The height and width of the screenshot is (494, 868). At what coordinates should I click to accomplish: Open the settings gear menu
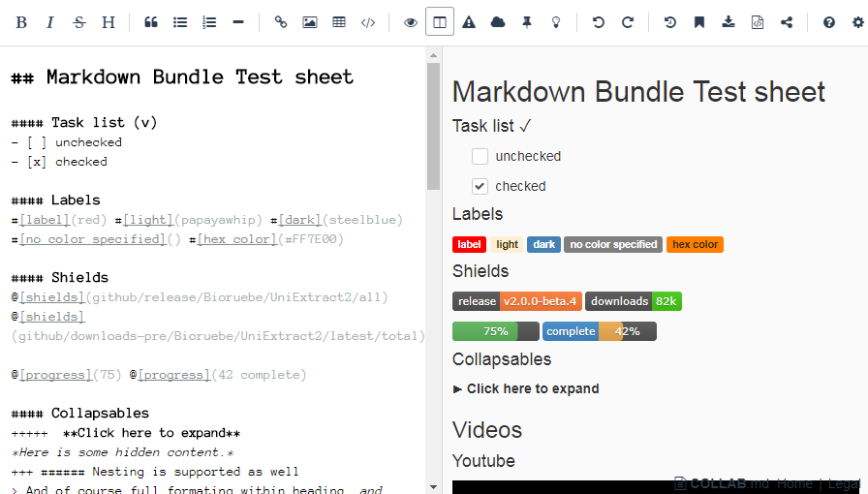click(857, 22)
